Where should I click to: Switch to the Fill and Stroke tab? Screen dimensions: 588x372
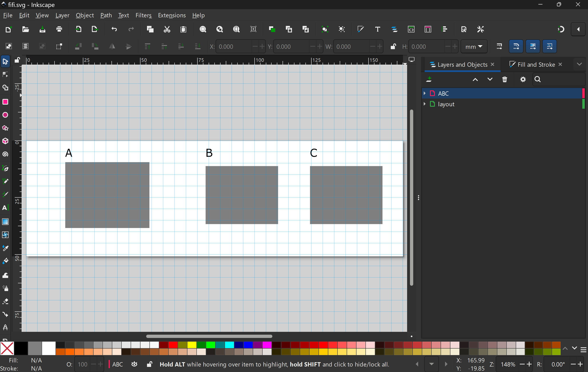point(536,64)
